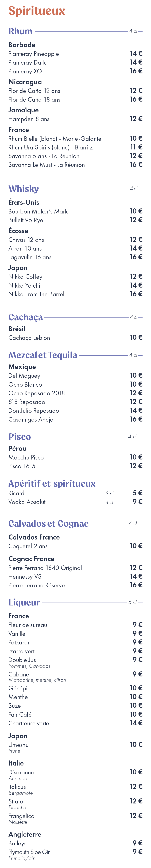Click the Liqueur section heading
The width and height of the screenshot is (151, 868).
coord(24,603)
